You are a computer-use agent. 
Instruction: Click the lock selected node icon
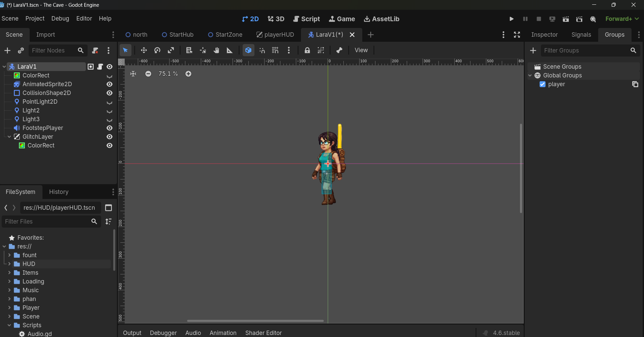307,50
